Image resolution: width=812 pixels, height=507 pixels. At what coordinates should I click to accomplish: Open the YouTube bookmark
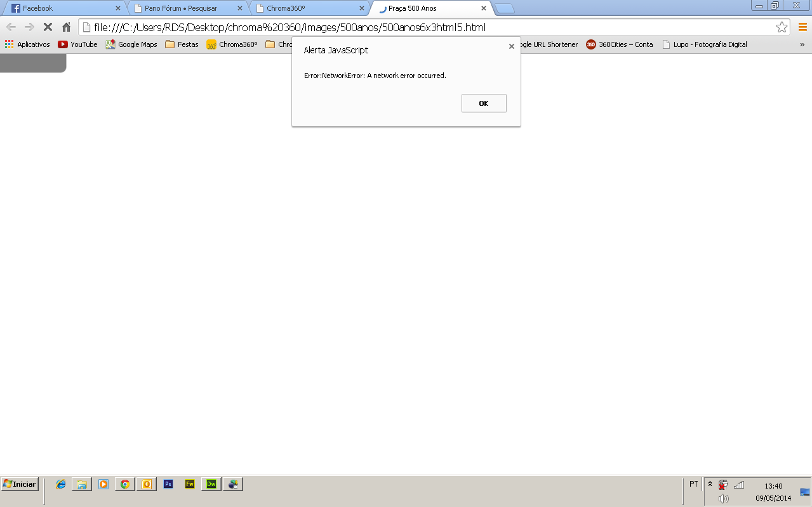(77, 44)
